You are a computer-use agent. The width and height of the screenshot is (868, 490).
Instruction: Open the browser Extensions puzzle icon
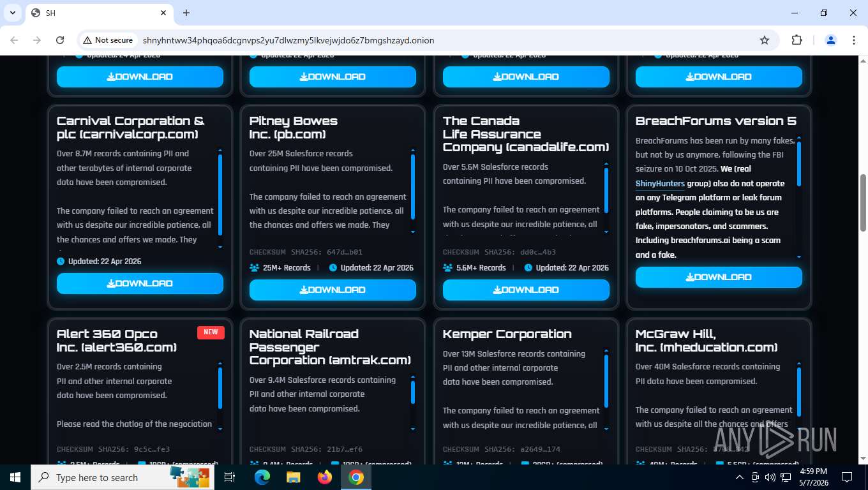tap(797, 40)
